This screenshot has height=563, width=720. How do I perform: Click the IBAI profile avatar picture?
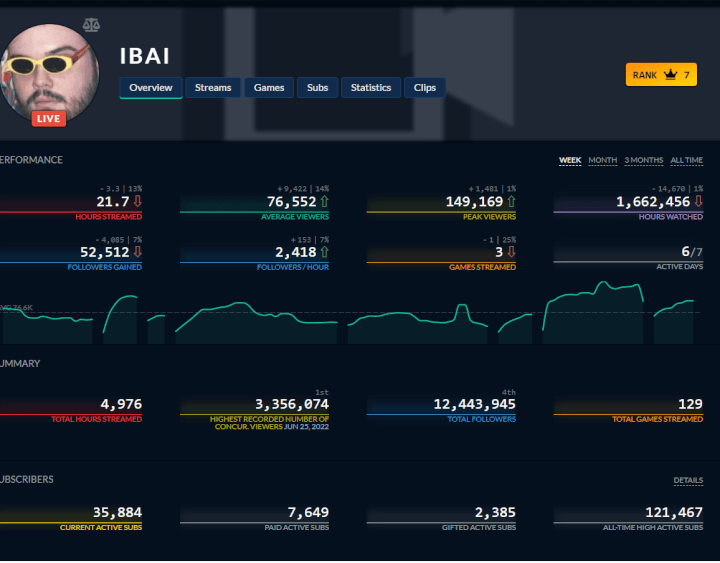(x=50, y=73)
